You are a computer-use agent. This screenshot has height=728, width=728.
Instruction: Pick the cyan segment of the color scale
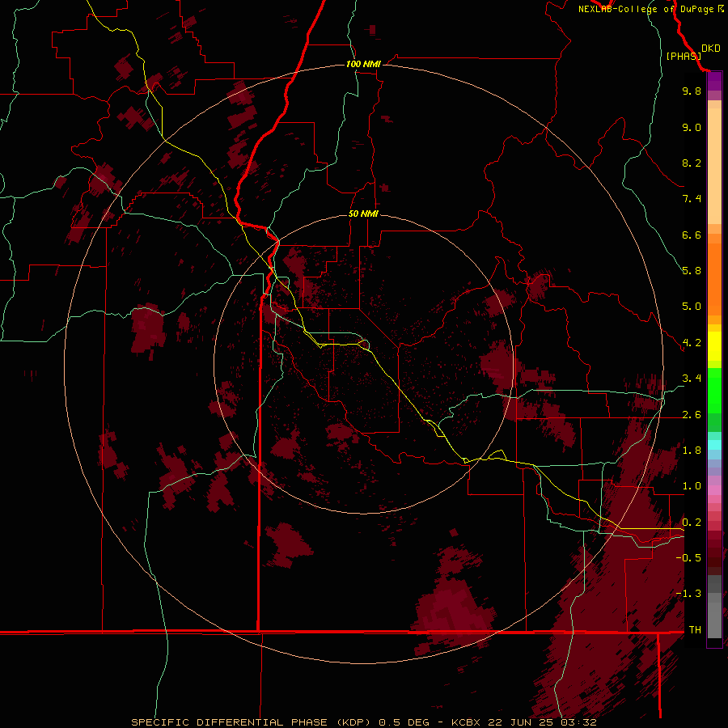[x=714, y=445]
